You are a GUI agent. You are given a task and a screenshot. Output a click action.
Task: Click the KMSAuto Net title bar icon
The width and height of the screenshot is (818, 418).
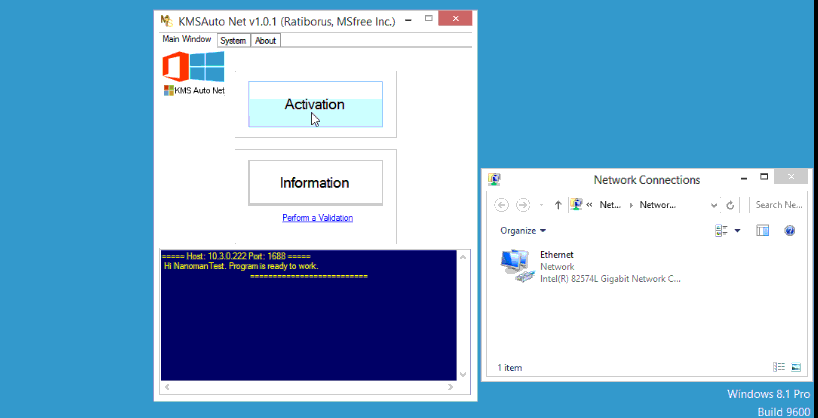point(166,21)
